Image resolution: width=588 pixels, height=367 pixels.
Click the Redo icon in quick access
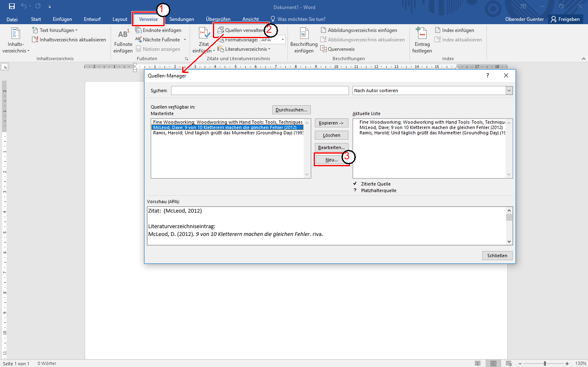(38, 6)
